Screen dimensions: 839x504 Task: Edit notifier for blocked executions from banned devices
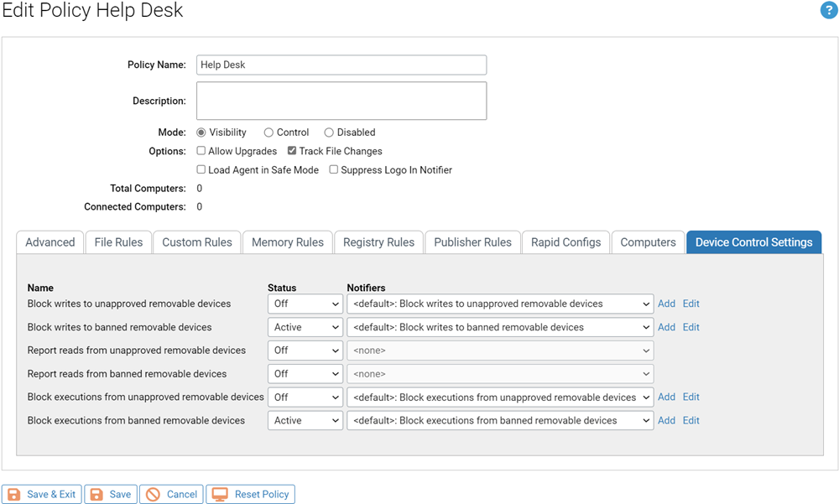coord(690,420)
